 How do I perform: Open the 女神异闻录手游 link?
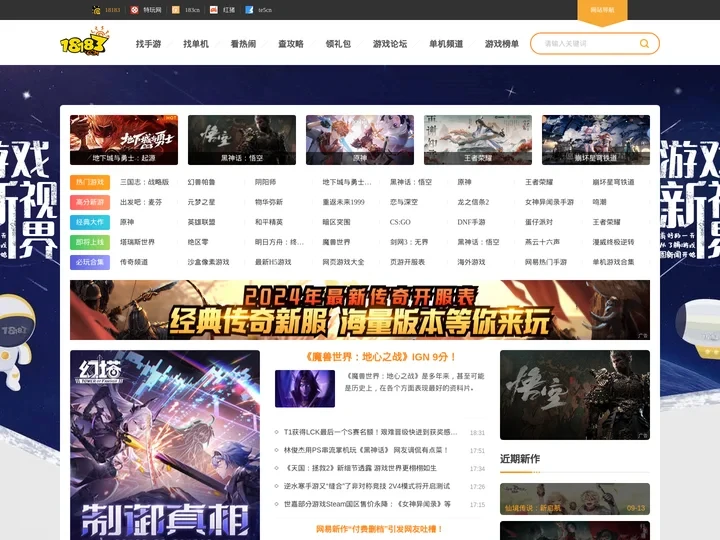549,202
